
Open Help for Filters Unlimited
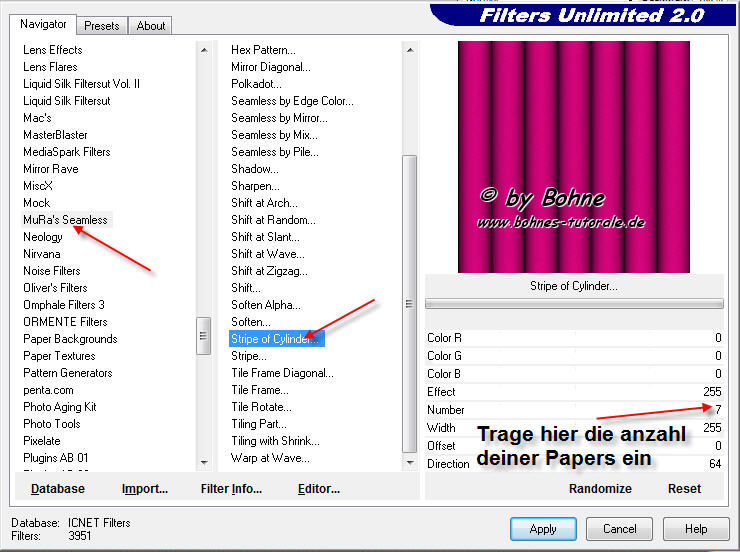click(x=696, y=529)
